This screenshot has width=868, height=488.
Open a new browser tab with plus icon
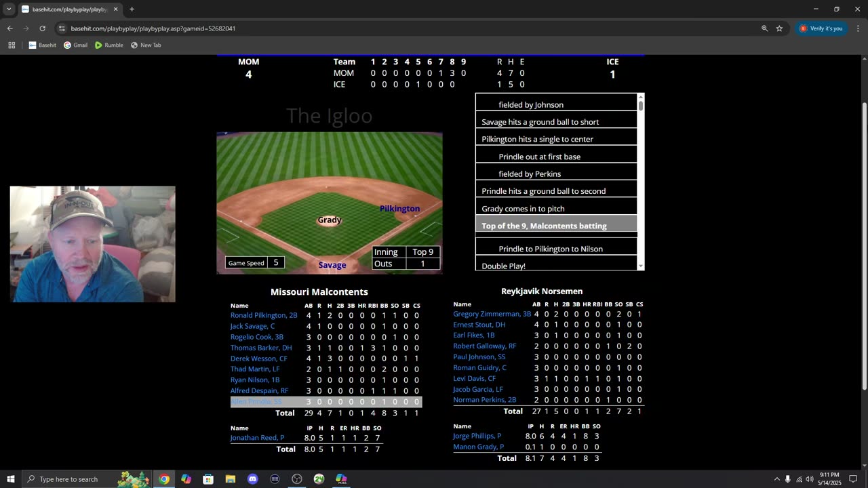point(132,9)
